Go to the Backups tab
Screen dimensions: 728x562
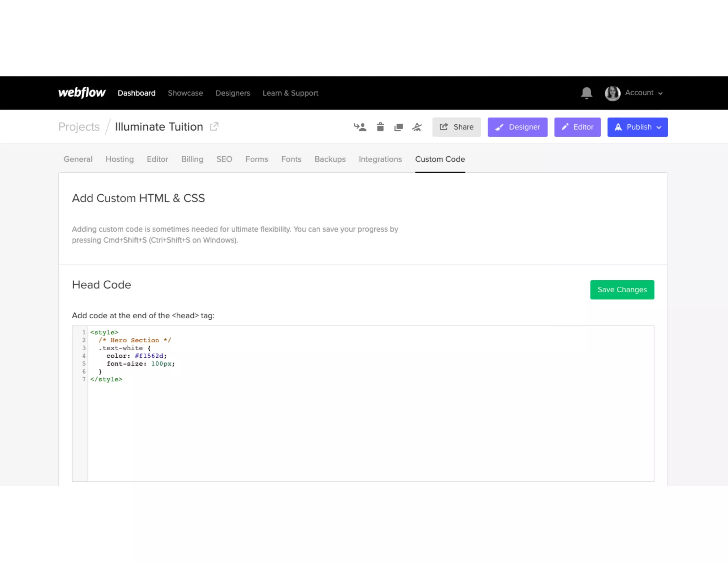330,159
